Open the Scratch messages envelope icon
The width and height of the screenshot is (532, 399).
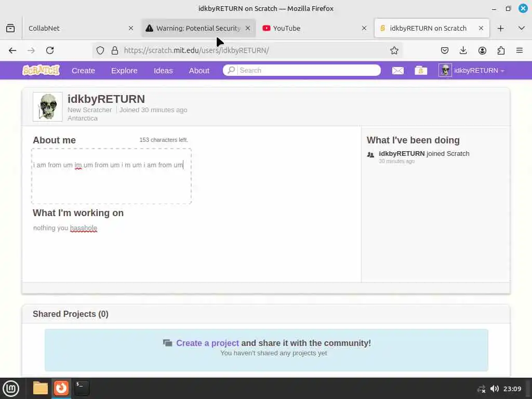point(397,71)
